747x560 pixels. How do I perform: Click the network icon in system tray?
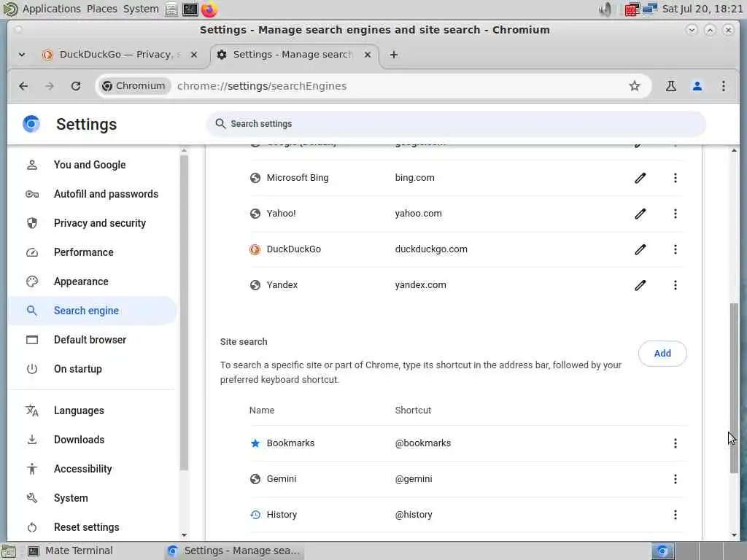coord(649,9)
